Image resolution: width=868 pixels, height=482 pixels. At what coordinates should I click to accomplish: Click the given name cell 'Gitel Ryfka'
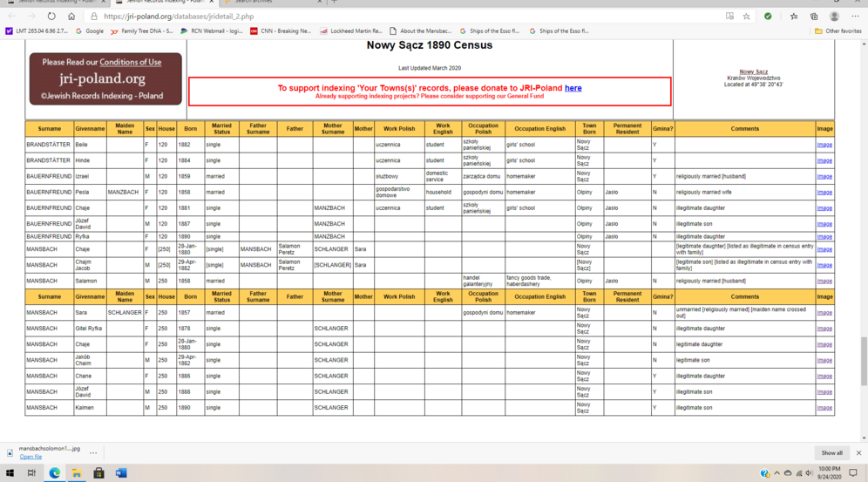90,328
